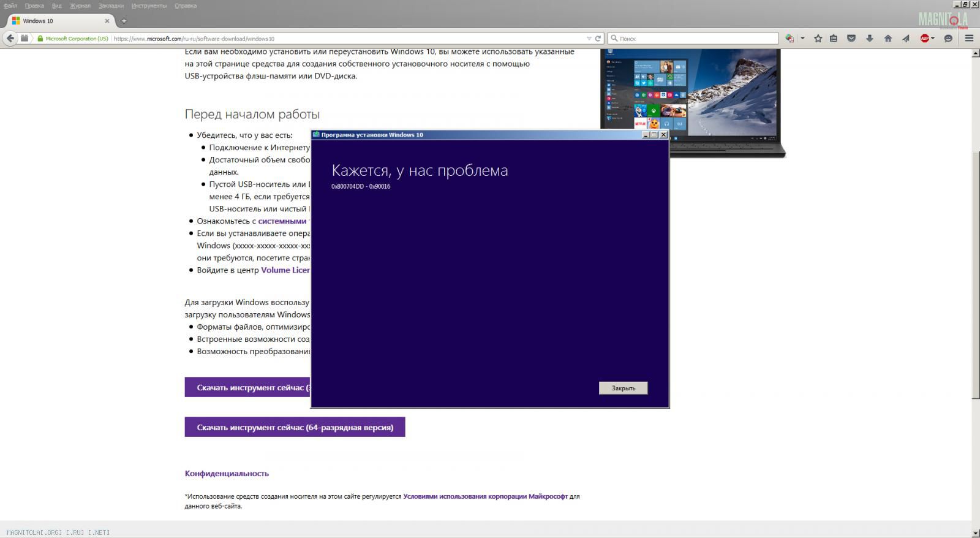Open the downloads arrow icon
980x538 pixels.
869,38
